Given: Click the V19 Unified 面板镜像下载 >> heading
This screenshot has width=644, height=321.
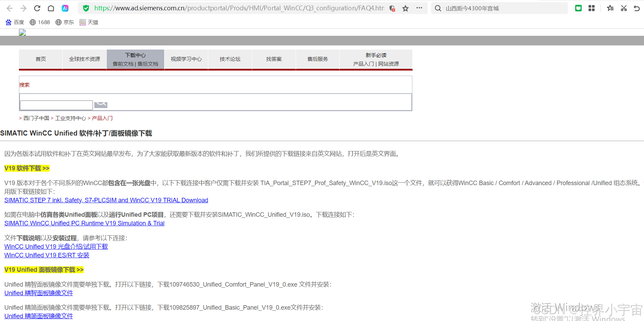Looking at the screenshot, I should click(x=44, y=270).
